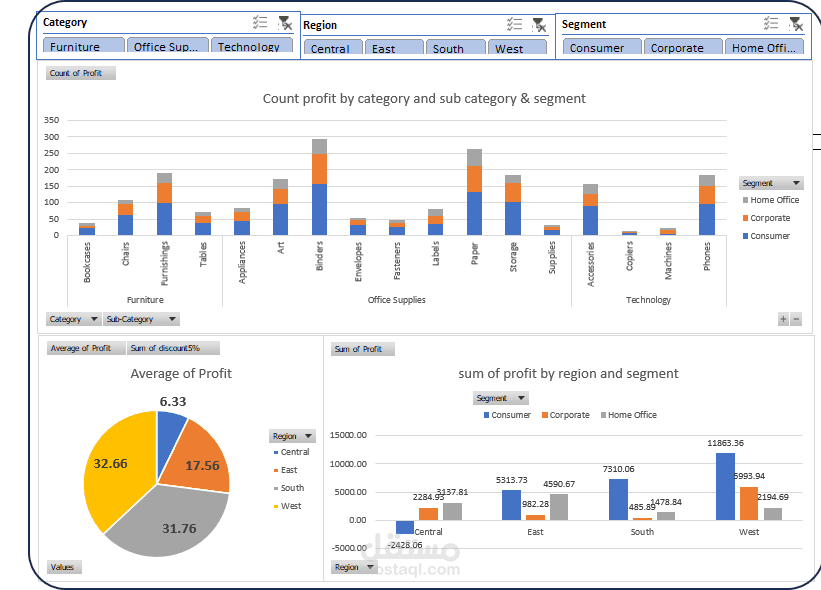Click the Count of Profit field button

[81, 73]
